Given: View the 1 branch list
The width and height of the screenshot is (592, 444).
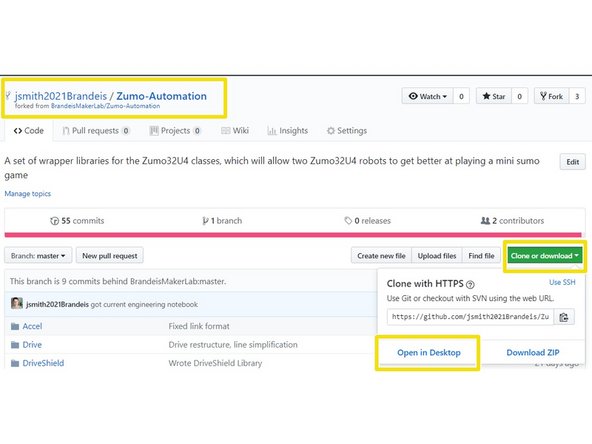Looking at the screenshot, I should click(222, 220).
